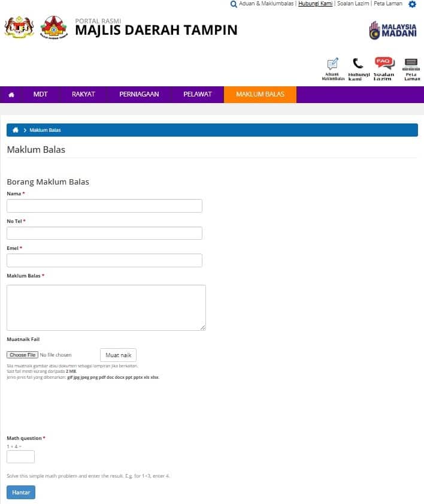This screenshot has height=504, width=424.
Task: Click the Peta Laman top link
Action: (388, 4)
